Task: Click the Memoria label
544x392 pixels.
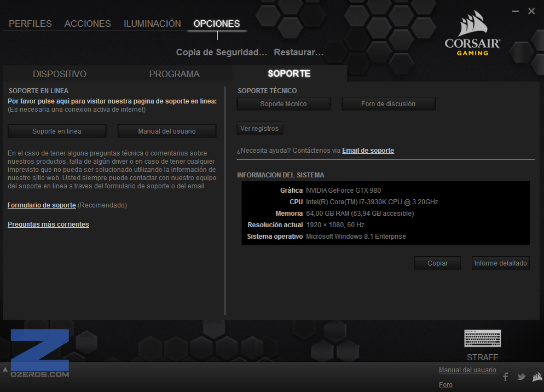Action: pyautogui.click(x=289, y=213)
